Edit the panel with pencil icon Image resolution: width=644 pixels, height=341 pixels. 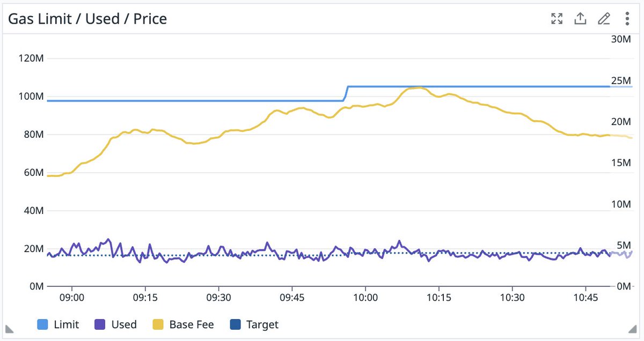click(x=604, y=19)
